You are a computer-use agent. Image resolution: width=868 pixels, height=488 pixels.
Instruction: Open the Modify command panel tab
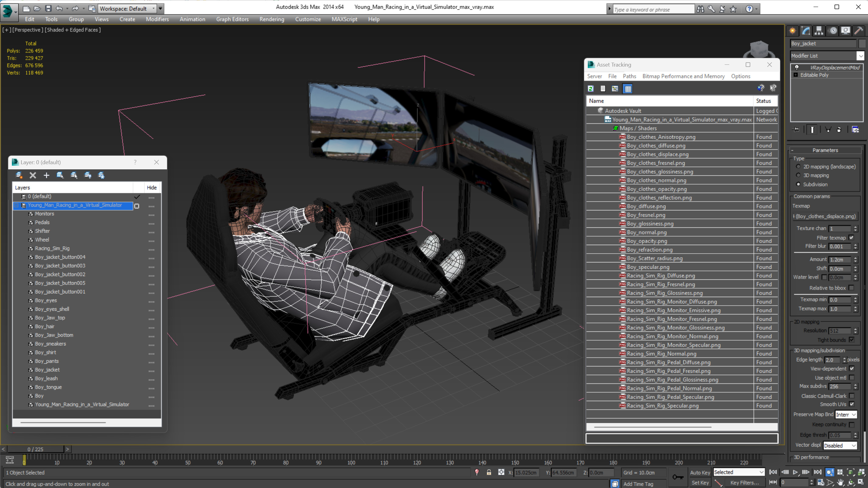(806, 31)
